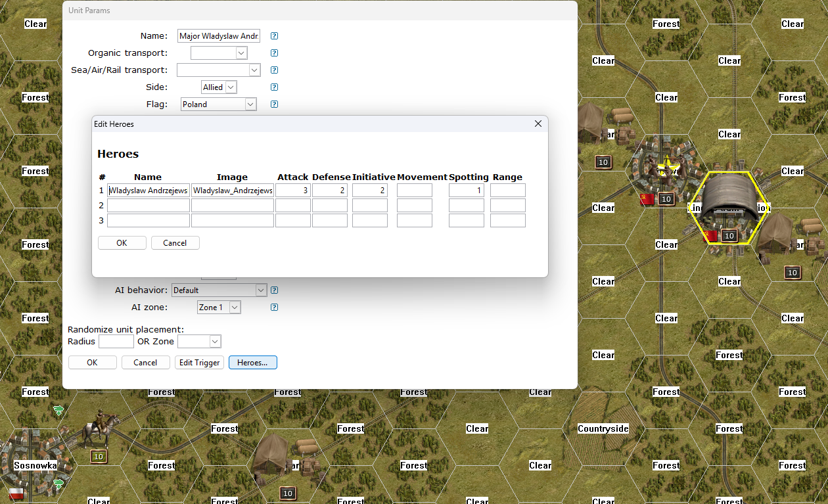The image size is (828, 504).
Task: Click hero 2 Name field
Action: pos(149,206)
